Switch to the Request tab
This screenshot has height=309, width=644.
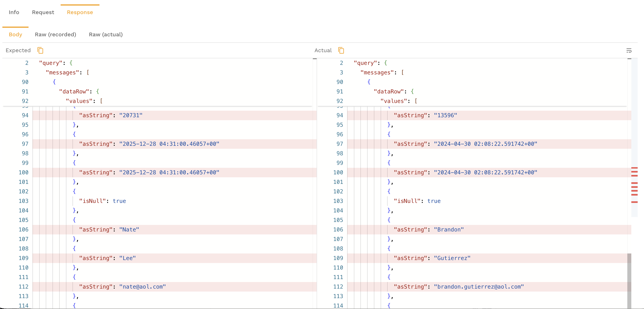click(43, 12)
